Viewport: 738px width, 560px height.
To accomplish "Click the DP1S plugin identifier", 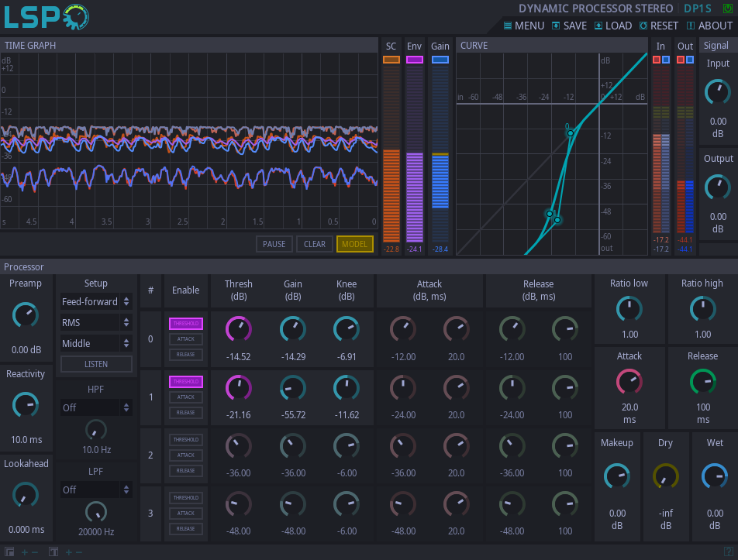I will tap(698, 9).
